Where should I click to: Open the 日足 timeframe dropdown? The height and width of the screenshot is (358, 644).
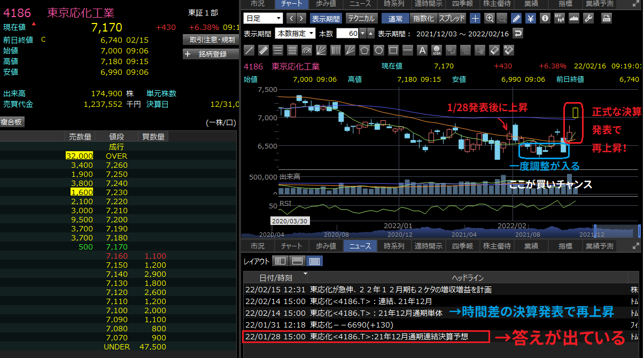[263, 18]
